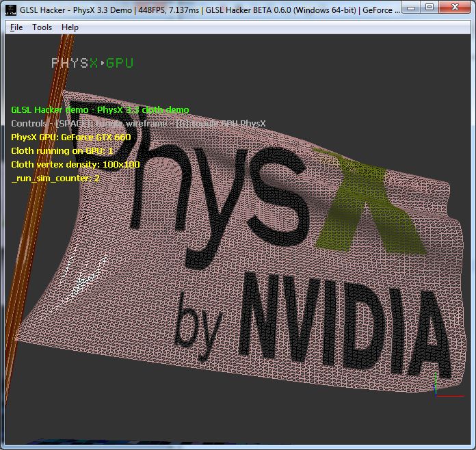The image size is (476, 450).
Task: Minimize the GLSL Hacker window
Action: (411, 8)
